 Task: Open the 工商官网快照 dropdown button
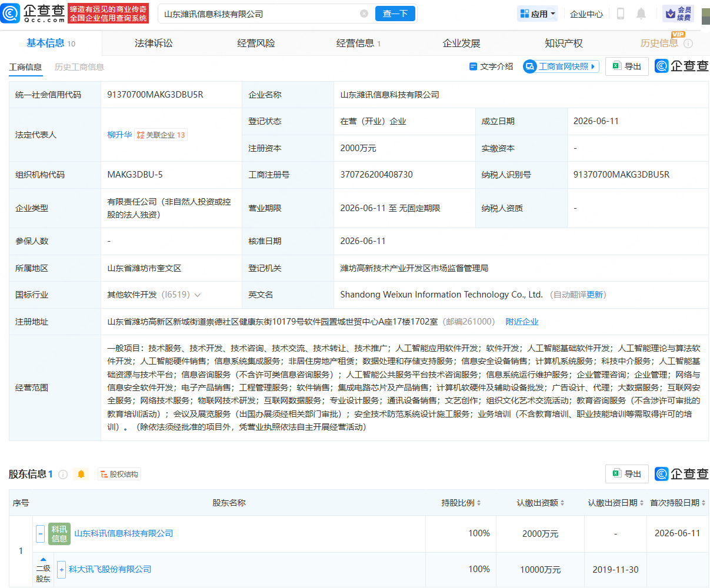[x=561, y=66]
